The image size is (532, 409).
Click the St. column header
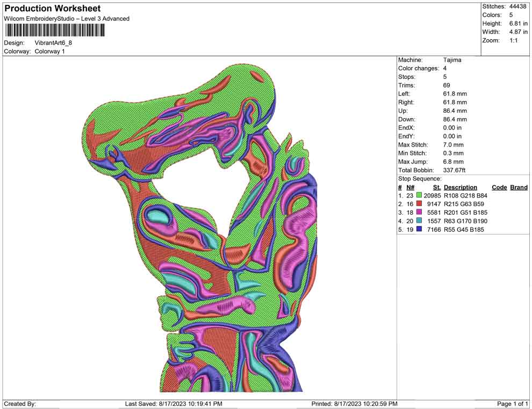(436, 187)
